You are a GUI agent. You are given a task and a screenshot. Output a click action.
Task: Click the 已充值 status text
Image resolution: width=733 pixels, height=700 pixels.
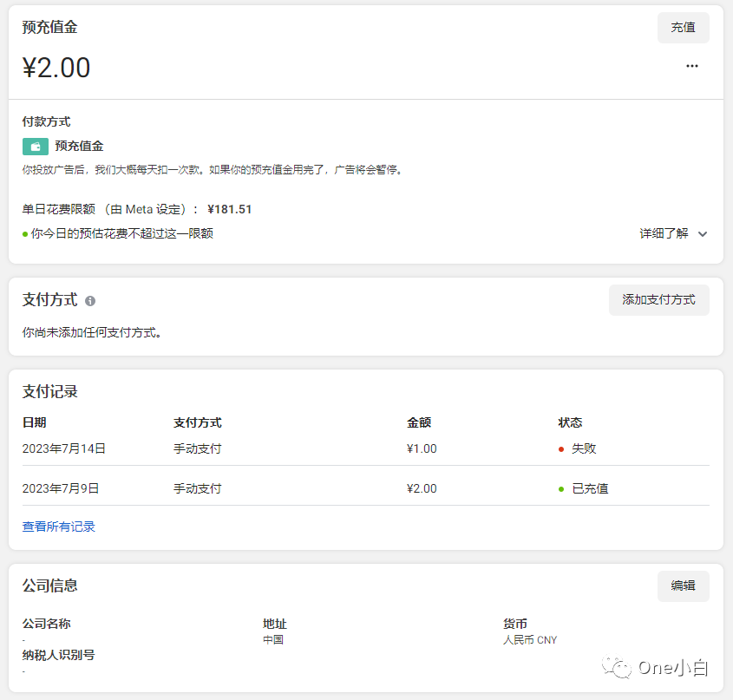590,488
